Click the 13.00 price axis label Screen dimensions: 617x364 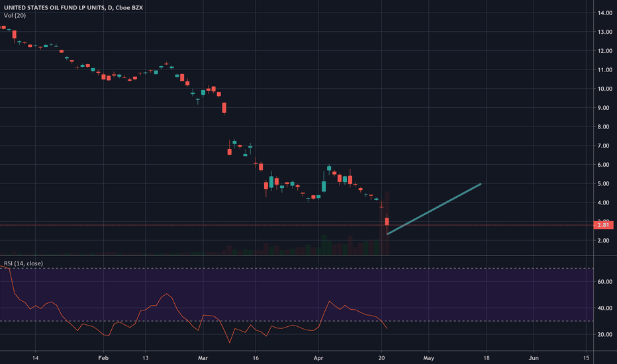pos(605,32)
